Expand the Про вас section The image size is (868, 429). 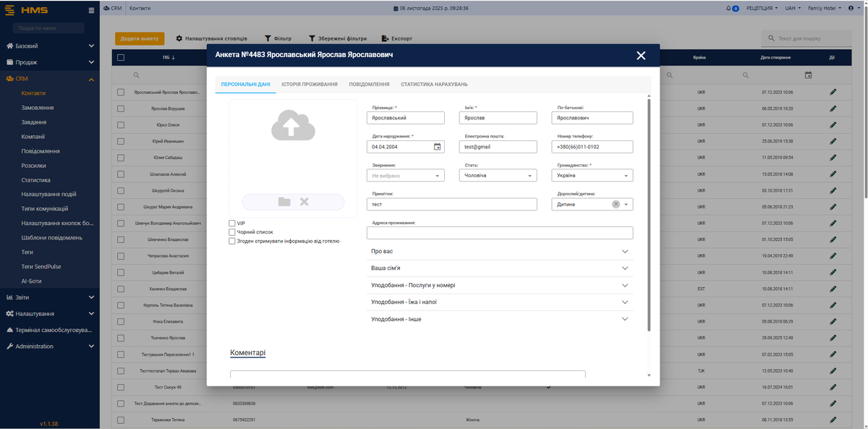499,251
